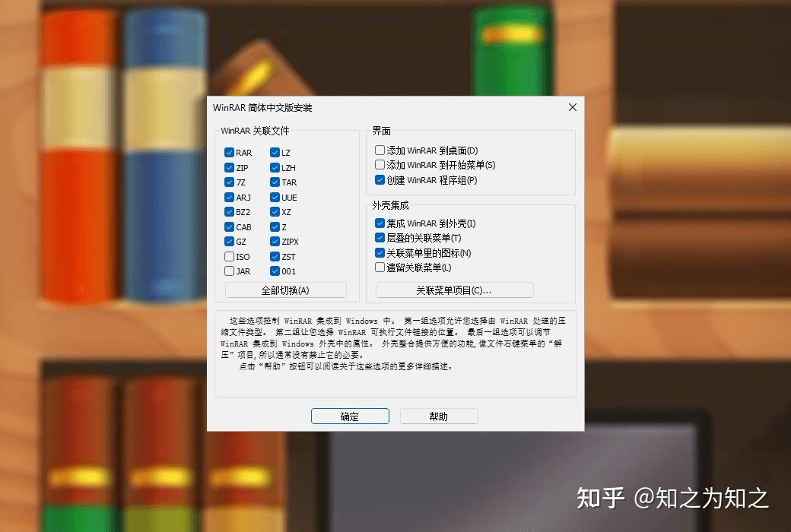Toggle the 7Z association checkbox
Viewport: 791px width, 532px height.
(229, 182)
